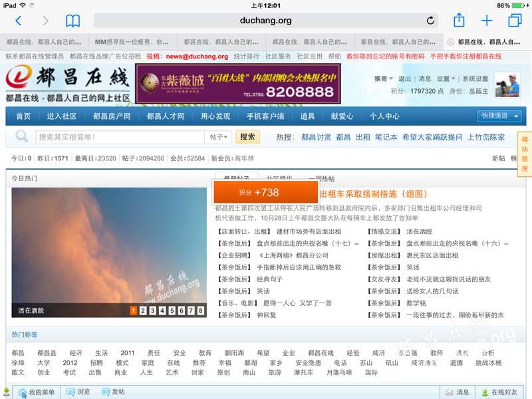Go to 首页 in navigation bar

coord(23,116)
